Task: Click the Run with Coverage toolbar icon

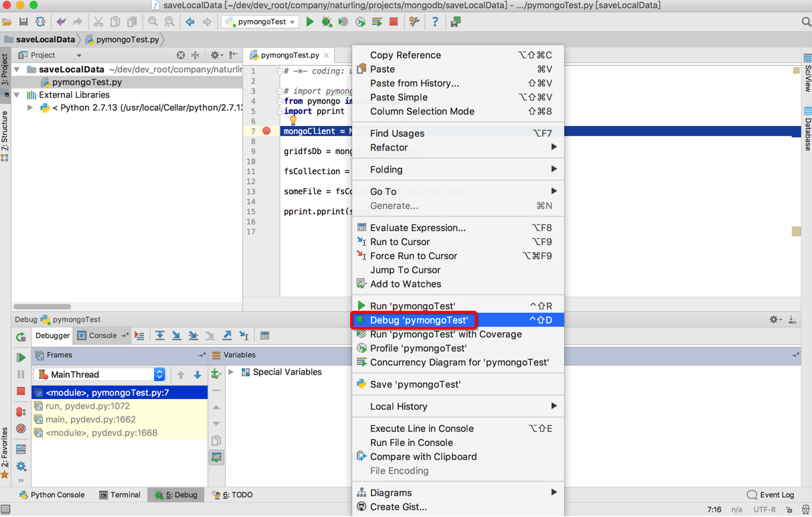Action: click(343, 22)
